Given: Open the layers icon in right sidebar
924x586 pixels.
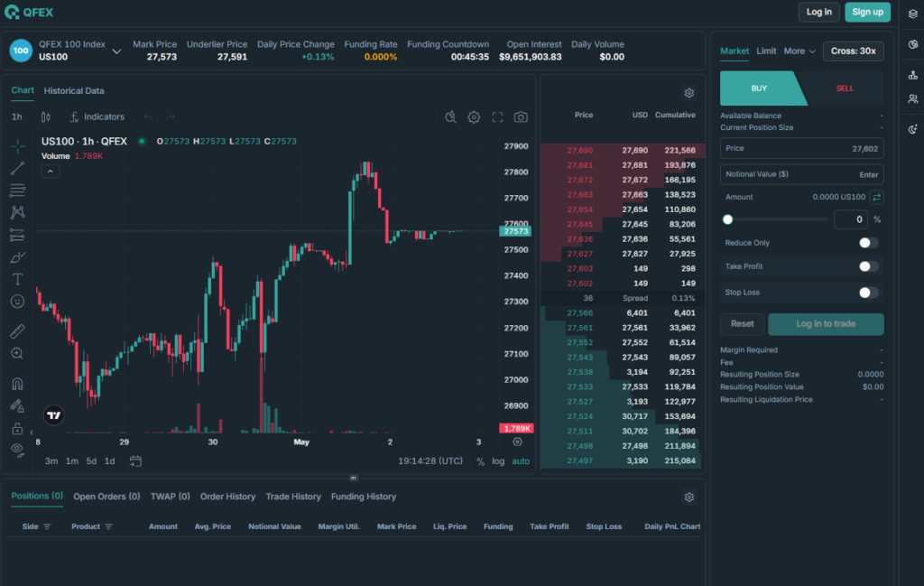Looking at the screenshot, I should point(913,14).
